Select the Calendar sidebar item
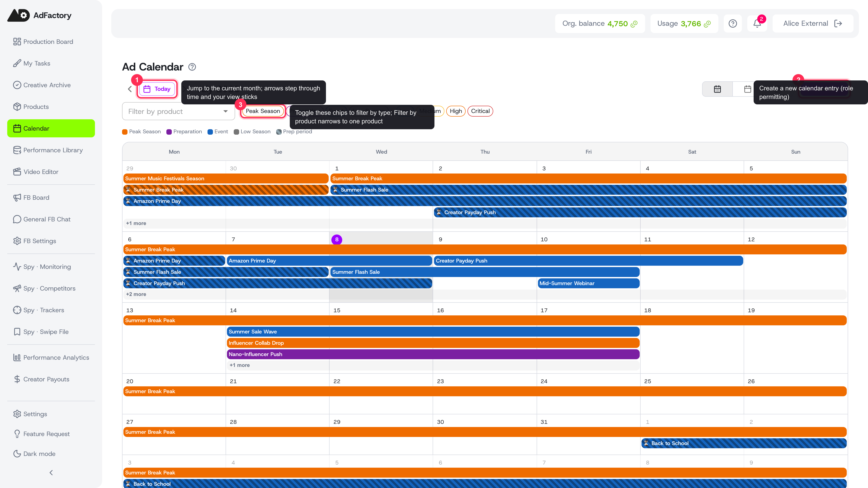 tap(51, 128)
